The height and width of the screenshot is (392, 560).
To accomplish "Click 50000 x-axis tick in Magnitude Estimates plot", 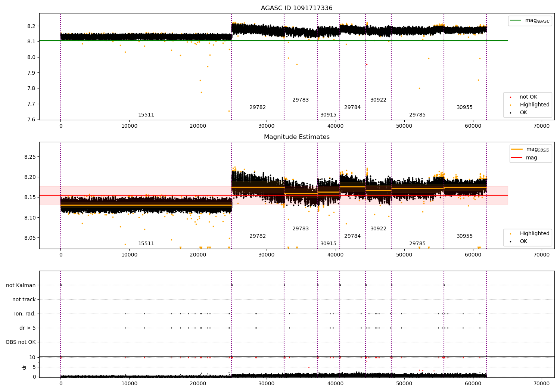I will [404, 255].
